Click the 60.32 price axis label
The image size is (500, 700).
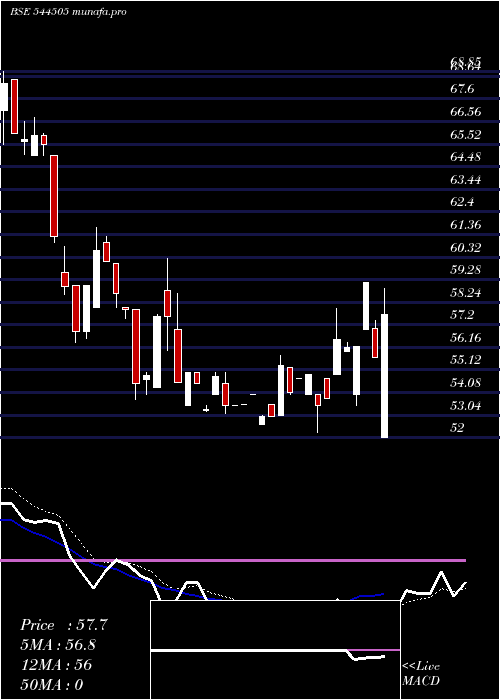pyautogui.click(x=466, y=247)
